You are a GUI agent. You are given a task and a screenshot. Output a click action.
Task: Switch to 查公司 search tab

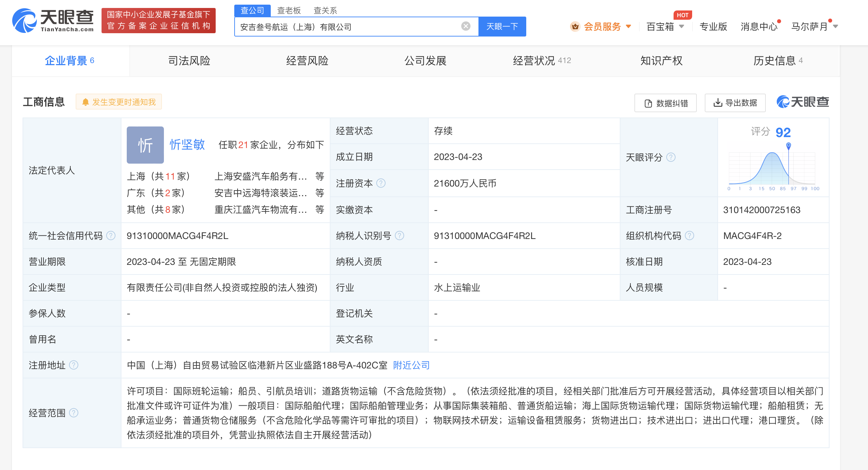(253, 10)
